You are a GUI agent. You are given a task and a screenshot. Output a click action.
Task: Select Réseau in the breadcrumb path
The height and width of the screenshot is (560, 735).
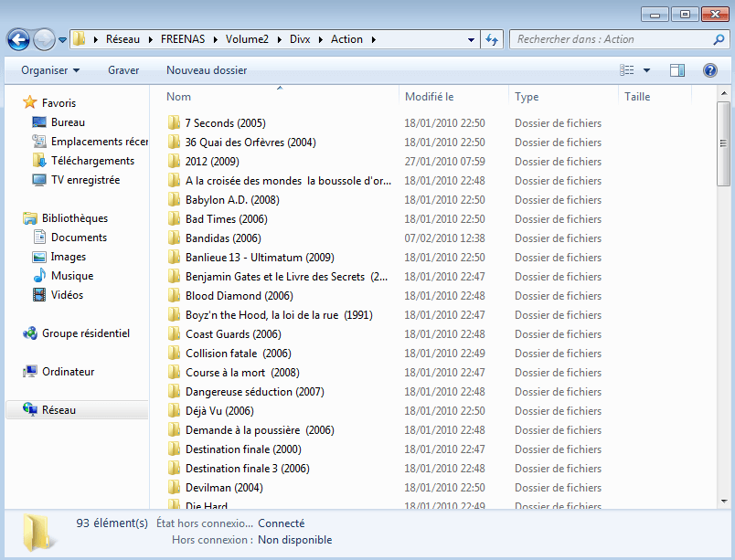click(x=122, y=39)
